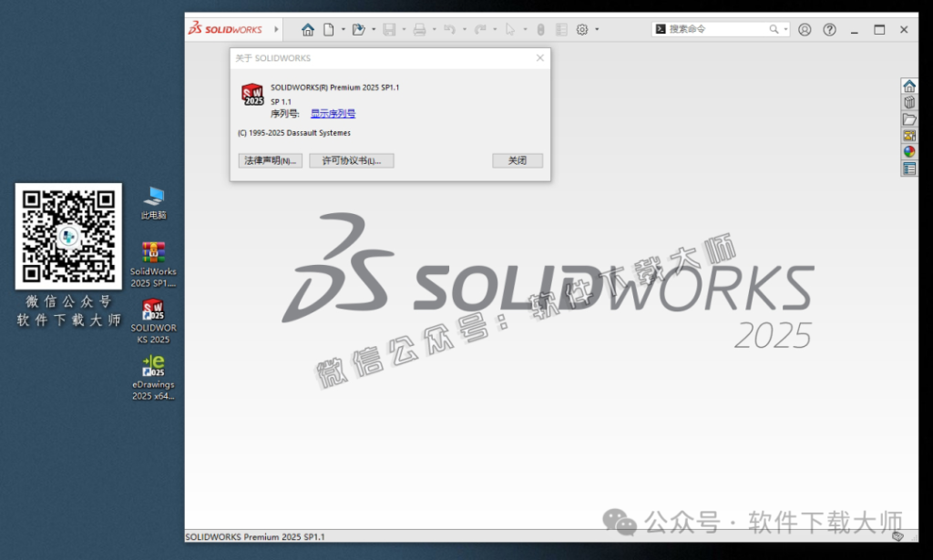
Task: Open the File Explorer panel icon
Action: [908, 118]
